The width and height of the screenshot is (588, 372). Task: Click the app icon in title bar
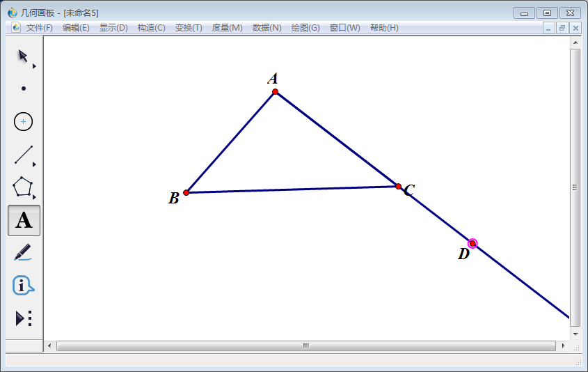point(13,13)
